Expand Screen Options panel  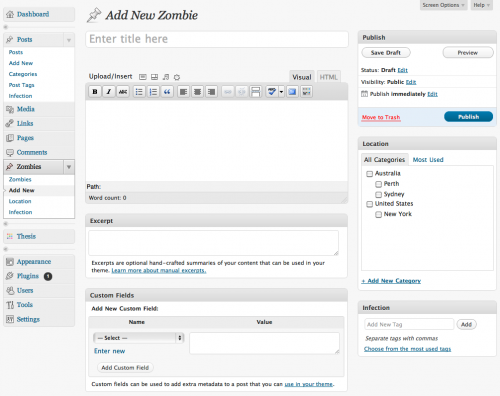443,5
